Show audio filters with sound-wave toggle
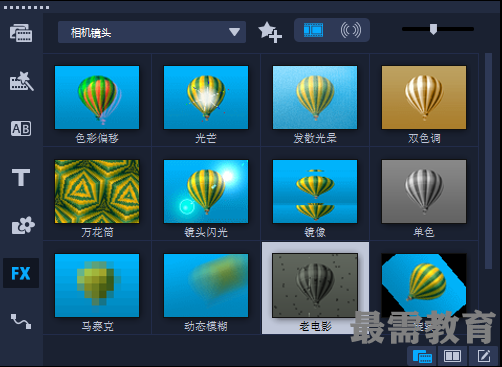The width and height of the screenshot is (502, 367). point(350,30)
